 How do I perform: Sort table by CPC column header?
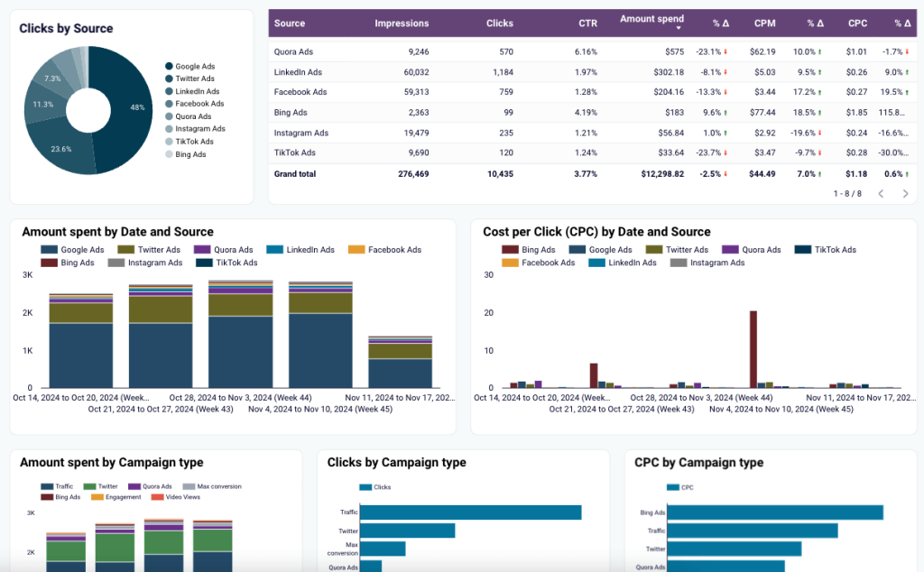point(857,23)
